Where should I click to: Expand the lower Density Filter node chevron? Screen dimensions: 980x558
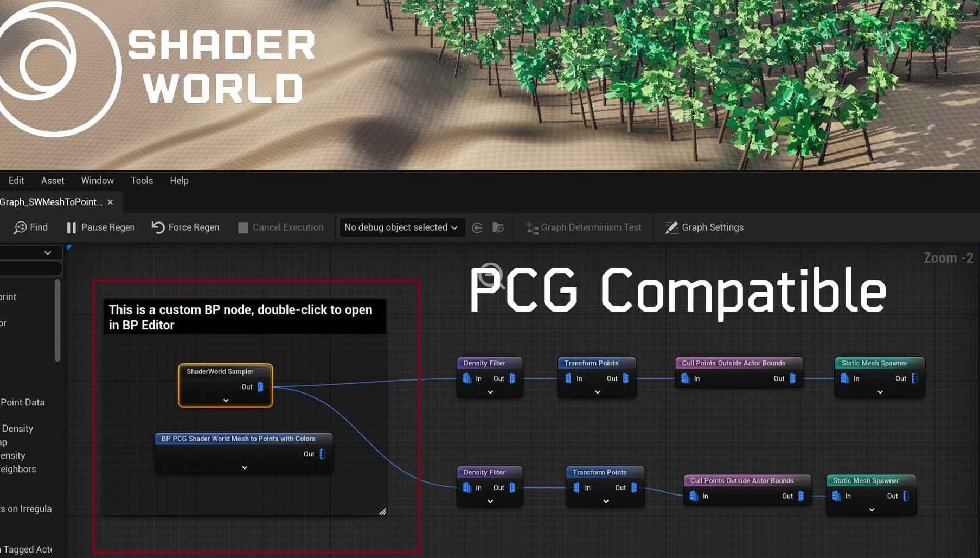490,501
